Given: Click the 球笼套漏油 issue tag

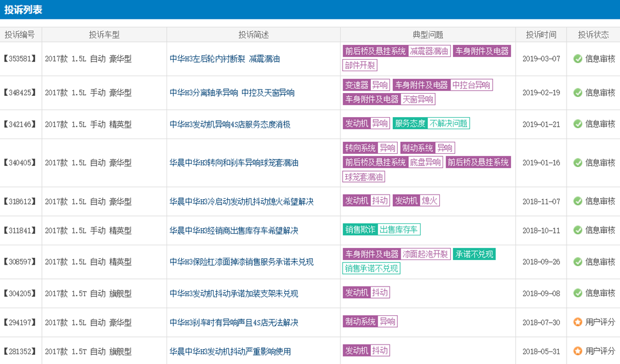Looking at the screenshot, I should (364, 177).
